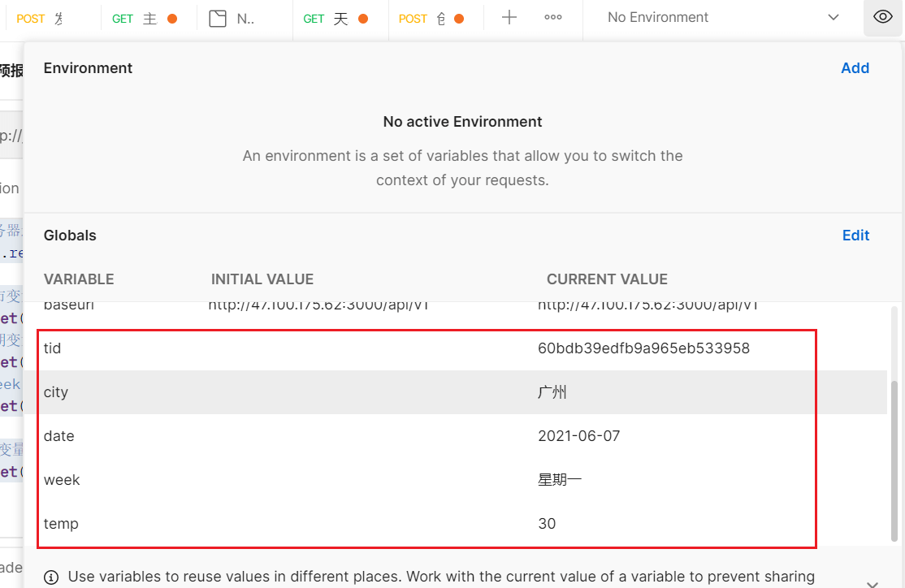Click the week variable current value
Image resolution: width=905 pixels, height=588 pixels.
pos(560,480)
